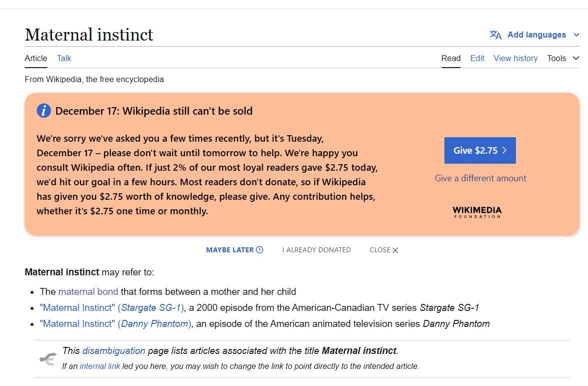Open View history tab

click(x=515, y=59)
